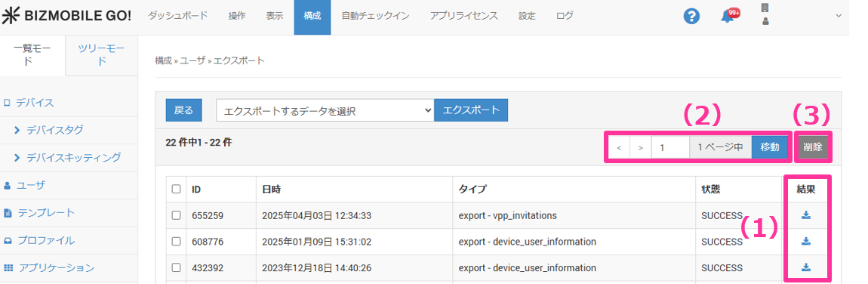
Task: Click the 構成 breadcrumb link
Action: pyautogui.click(x=163, y=60)
